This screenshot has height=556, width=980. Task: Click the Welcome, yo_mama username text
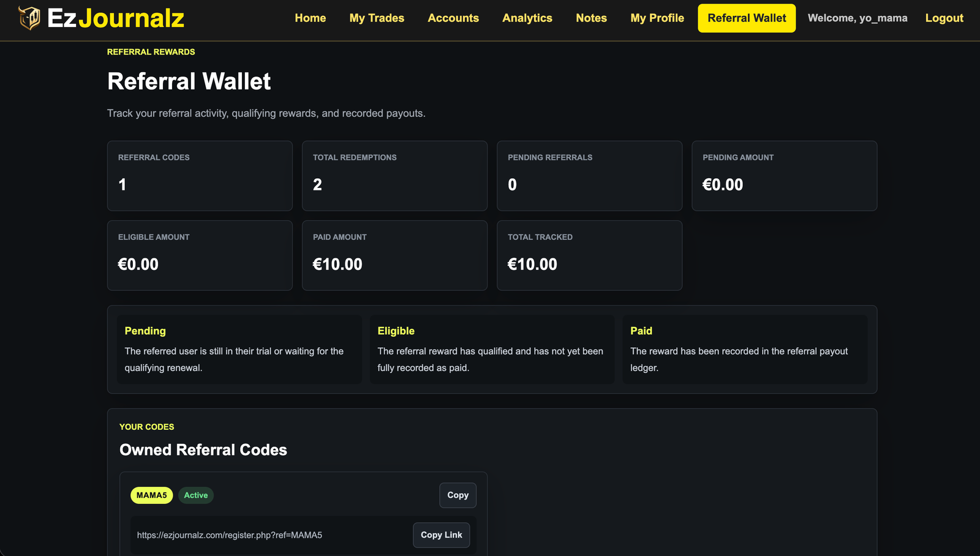[858, 18]
